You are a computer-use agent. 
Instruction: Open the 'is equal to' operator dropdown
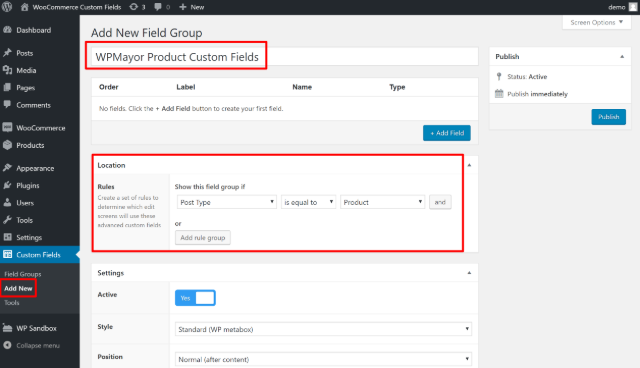point(308,202)
